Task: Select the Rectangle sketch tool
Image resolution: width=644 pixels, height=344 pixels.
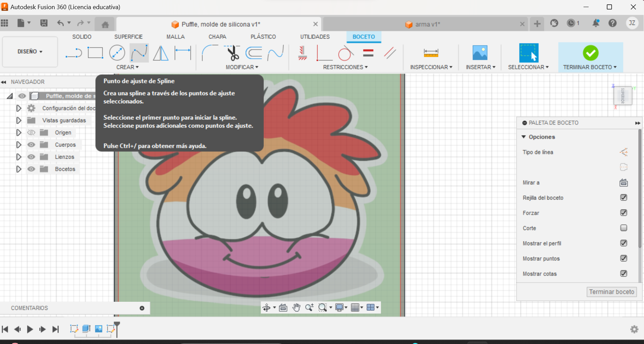Action: 95,53
